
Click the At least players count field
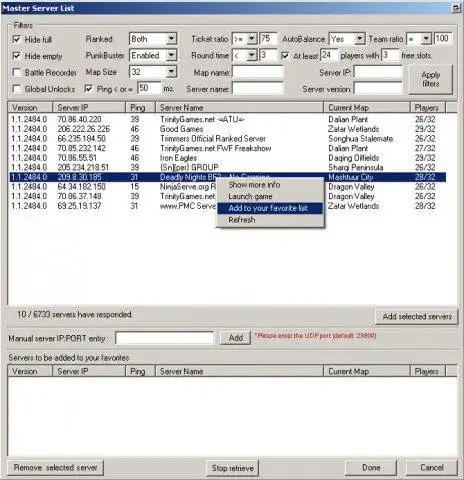coord(329,55)
